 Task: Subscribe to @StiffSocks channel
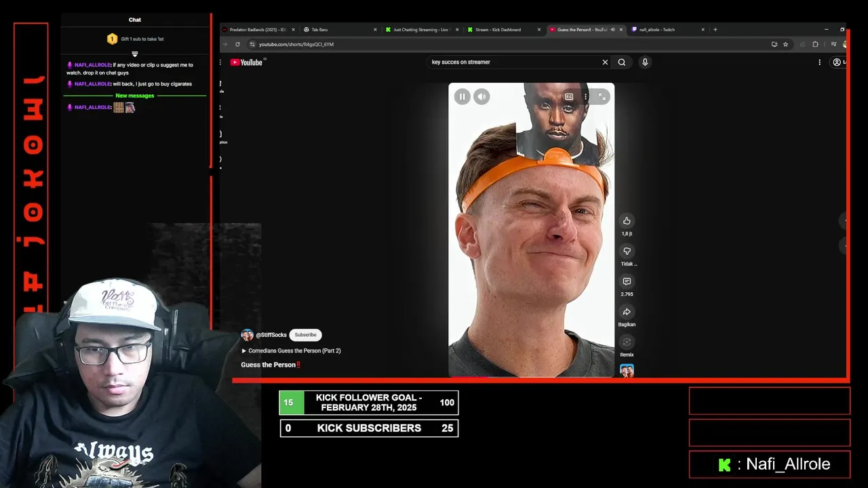coord(305,335)
